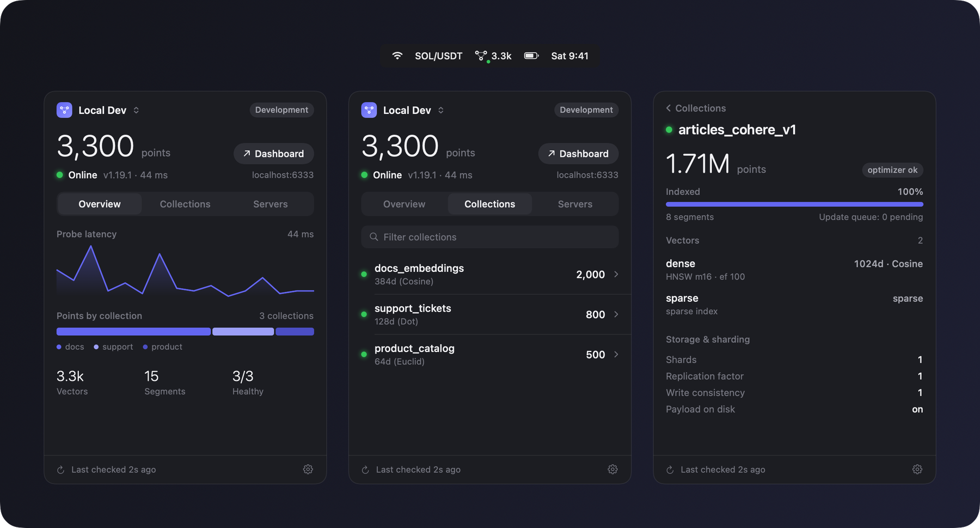The height and width of the screenshot is (528, 980).
Task: Open settings gear in Collections panel footer
Action: click(x=612, y=469)
